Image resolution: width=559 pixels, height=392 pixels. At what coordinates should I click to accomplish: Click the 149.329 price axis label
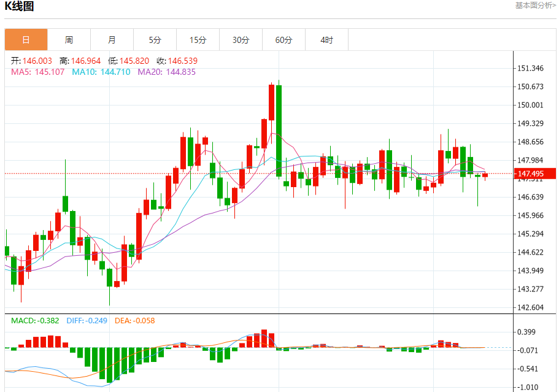[531, 123]
